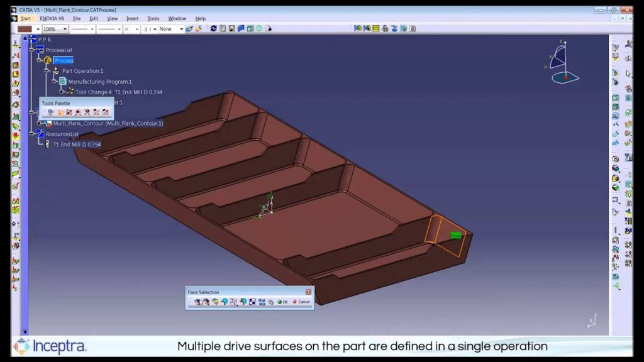The height and width of the screenshot is (362, 644).
Task: Open the Multi_Flank_Contour machining operation icon
Action: (49, 123)
